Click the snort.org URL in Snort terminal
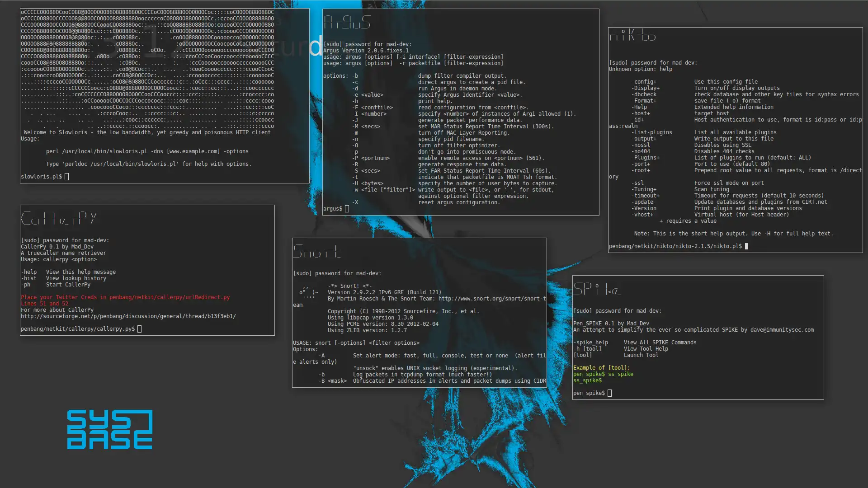This screenshot has height=488, width=868. (492, 299)
